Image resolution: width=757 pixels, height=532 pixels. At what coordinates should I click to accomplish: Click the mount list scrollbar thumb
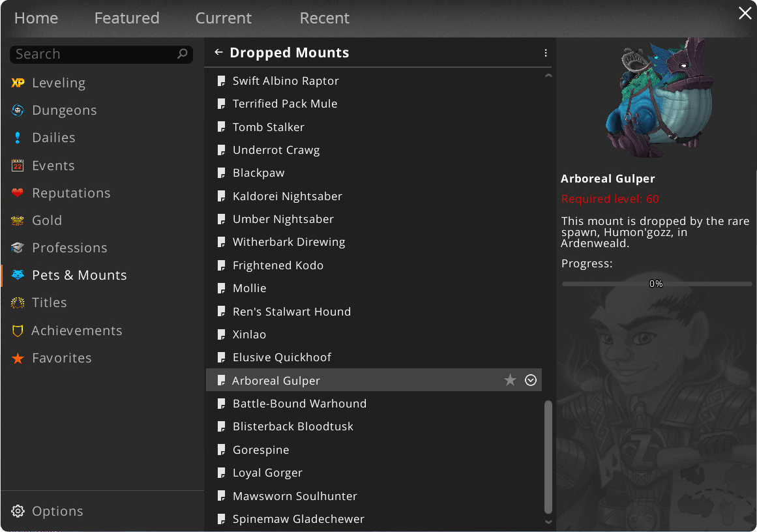pos(548,456)
